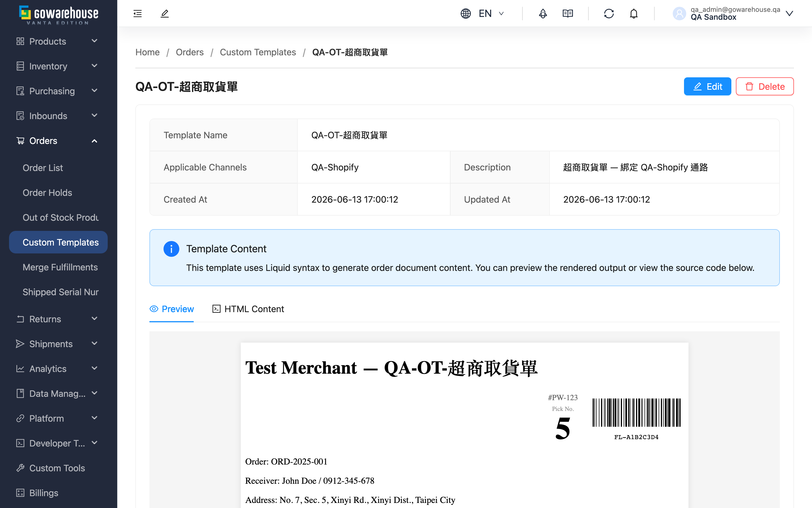The image size is (812, 508).
Task: Expand the Analytics menu chevron
Action: (95, 368)
